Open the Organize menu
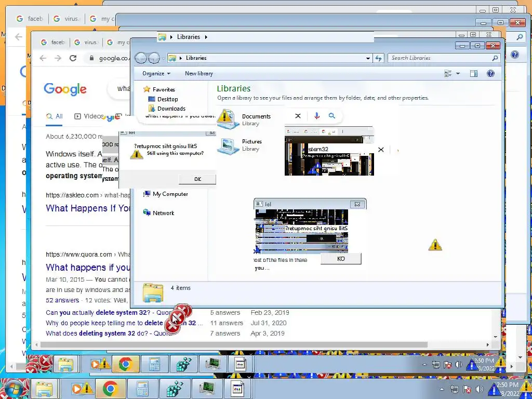This screenshot has height=399, width=532. (156, 73)
